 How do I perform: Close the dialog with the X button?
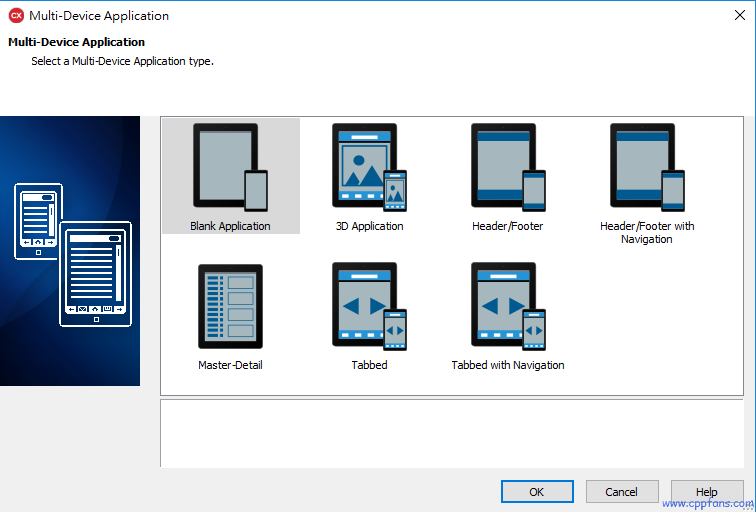coord(740,15)
